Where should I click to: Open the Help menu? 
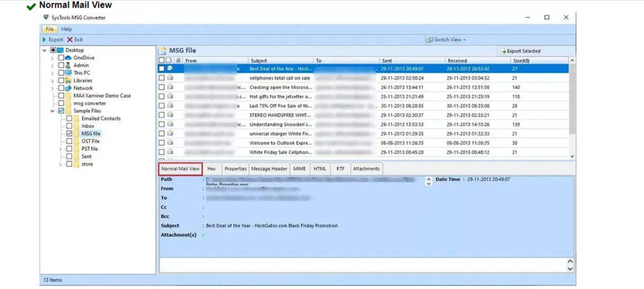coord(66,29)
